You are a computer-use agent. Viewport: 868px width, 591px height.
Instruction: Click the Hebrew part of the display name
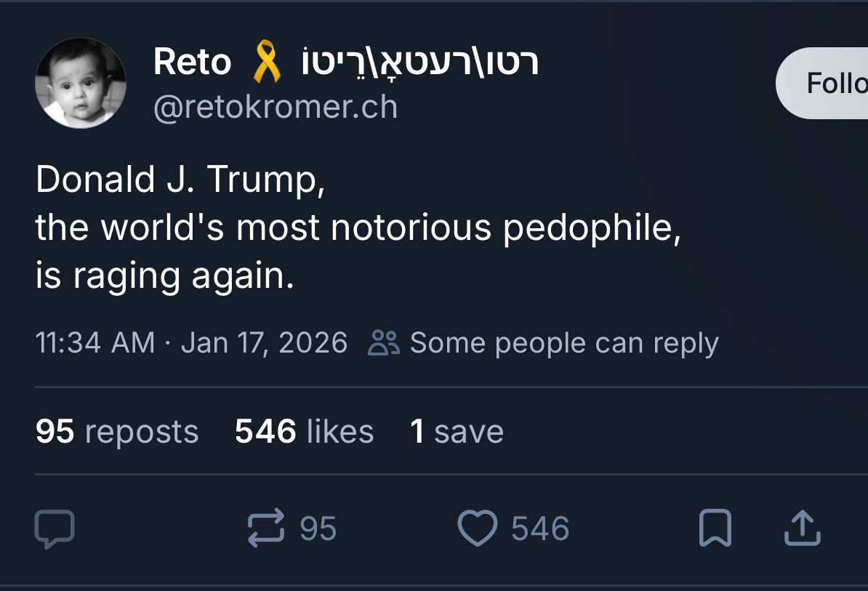click(420, 63)
